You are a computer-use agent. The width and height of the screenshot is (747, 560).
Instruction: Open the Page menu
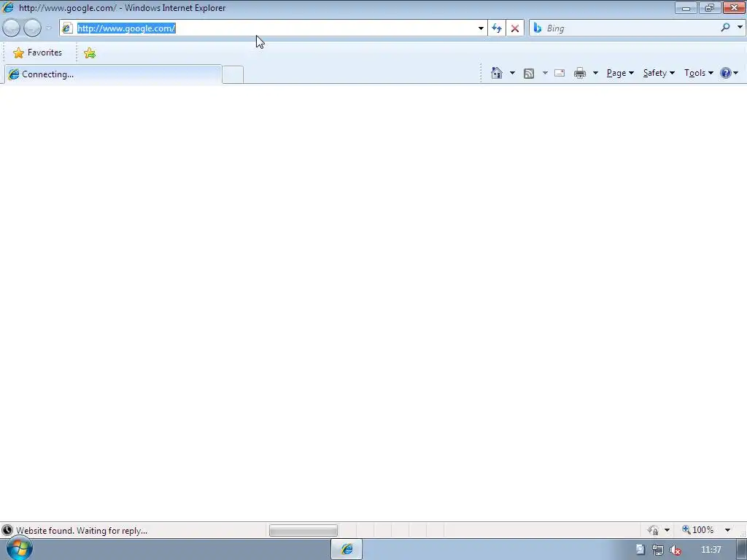[620, 73]
